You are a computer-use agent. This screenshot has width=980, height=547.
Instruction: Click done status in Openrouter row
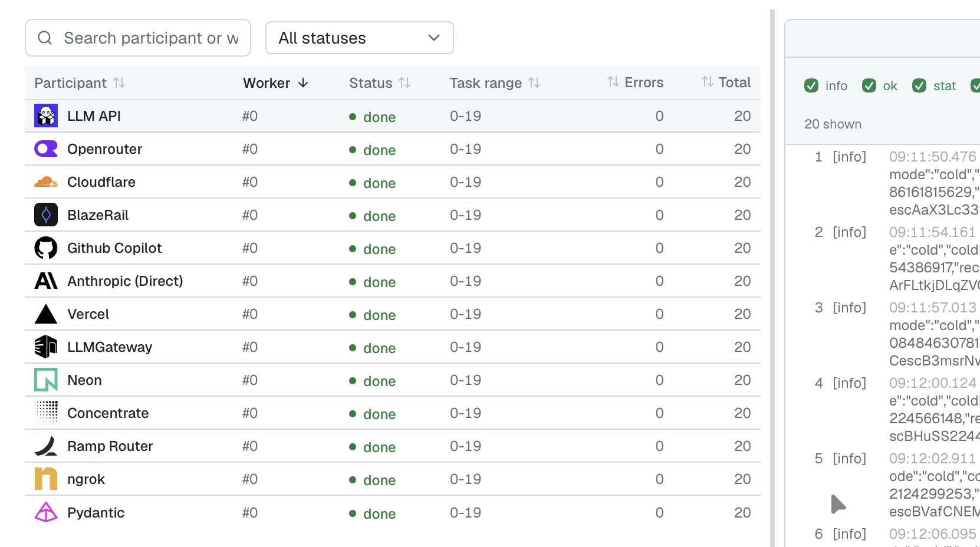tap(373, 150)
